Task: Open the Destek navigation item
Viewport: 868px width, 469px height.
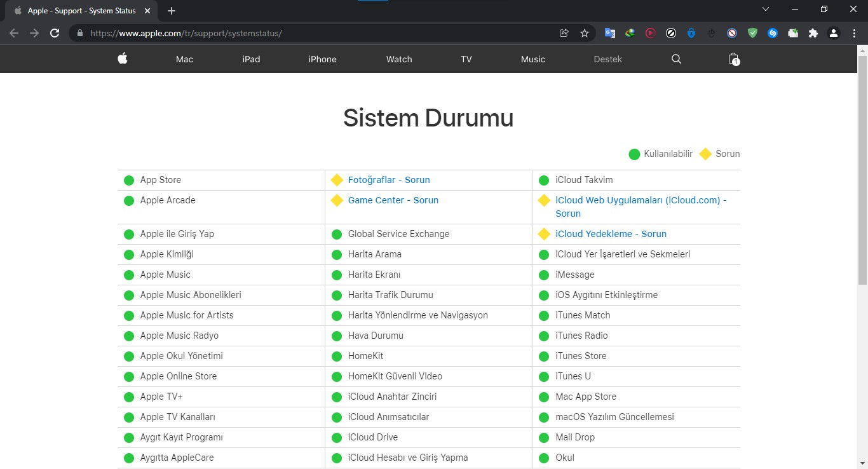Action: pos(608,59)
